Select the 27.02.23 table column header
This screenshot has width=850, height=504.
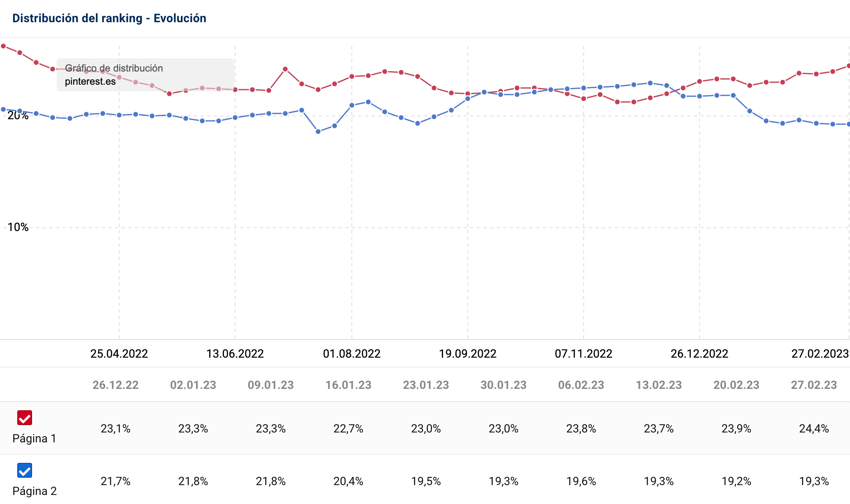click(814, 385)
